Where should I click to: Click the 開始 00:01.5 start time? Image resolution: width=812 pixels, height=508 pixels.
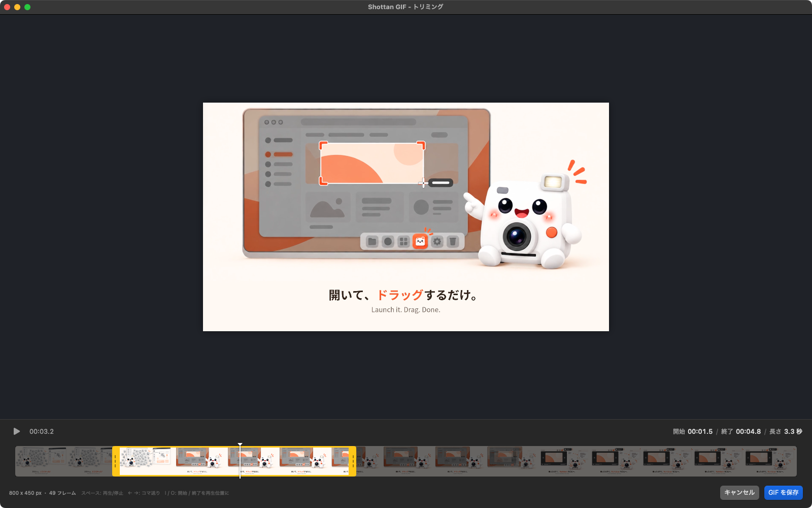click(693, 431)
